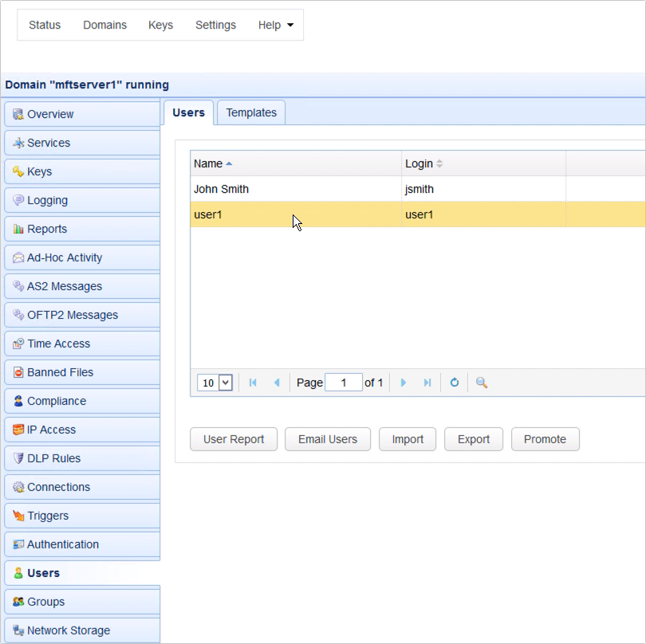
Task: Switch to the Templates tab
Action: click(251, 112)
